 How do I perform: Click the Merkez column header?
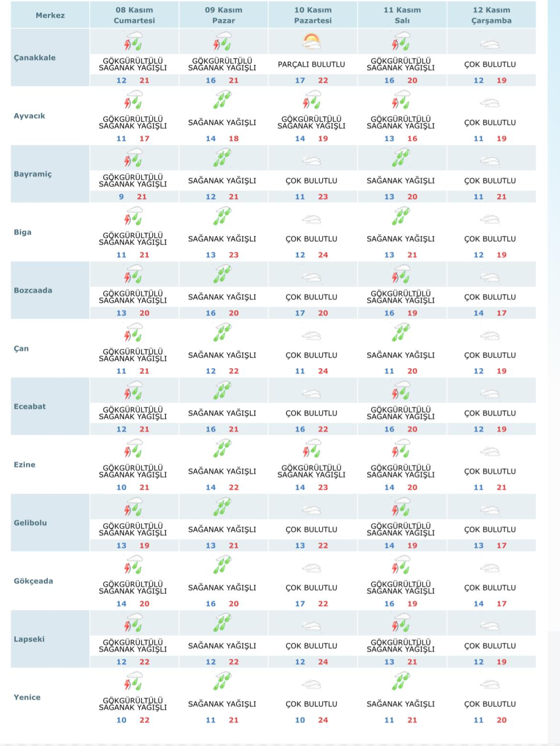(50, 15)
